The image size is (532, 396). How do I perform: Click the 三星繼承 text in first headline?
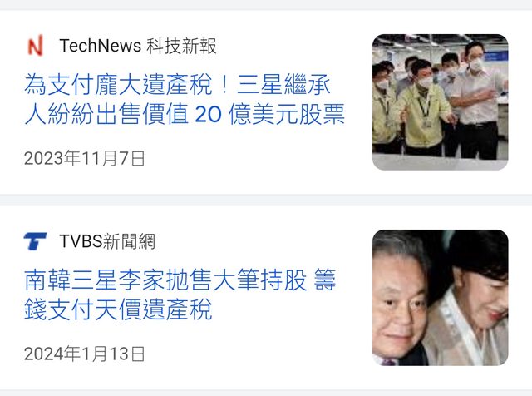[x=283, y=84]
